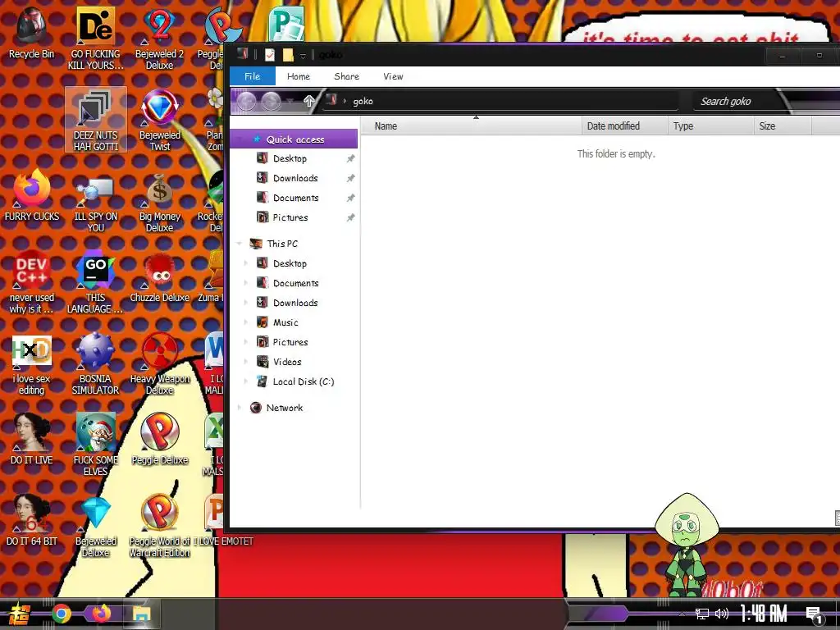Sort by the Size column header

click(783, 126)
